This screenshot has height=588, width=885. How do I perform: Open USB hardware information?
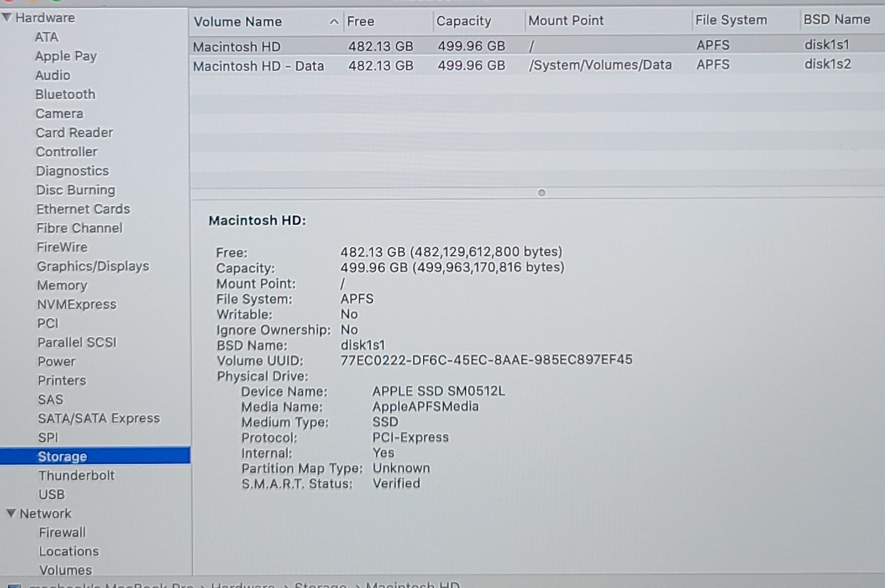(51, 495)
